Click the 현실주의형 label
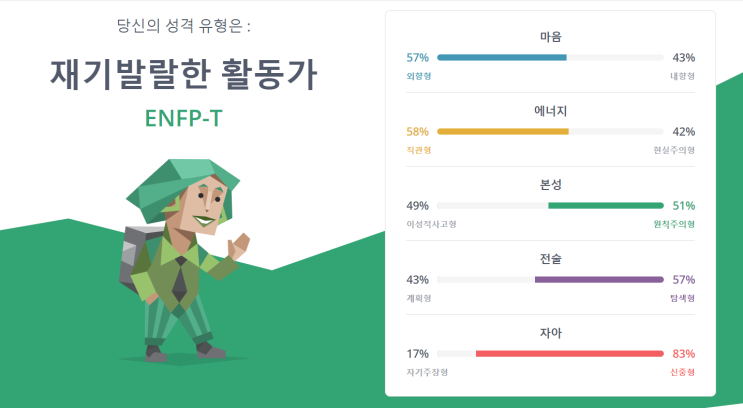This screenshot has height=408, width=743. (x=673, y=150)
